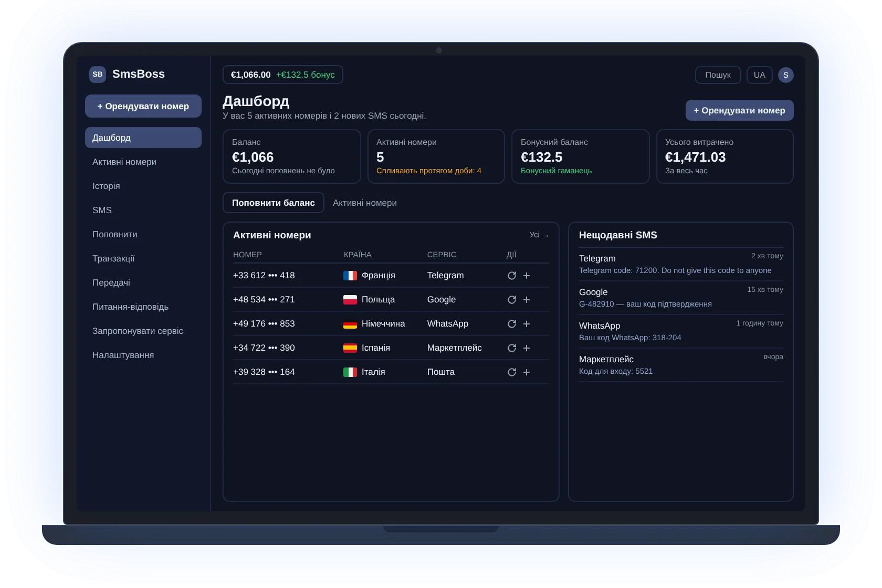
Task: Click the SB logo icon
Action: (x=98, y=74)
